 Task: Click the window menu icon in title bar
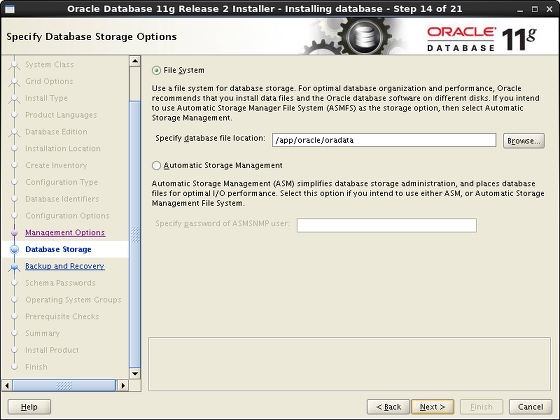(10, 9)
